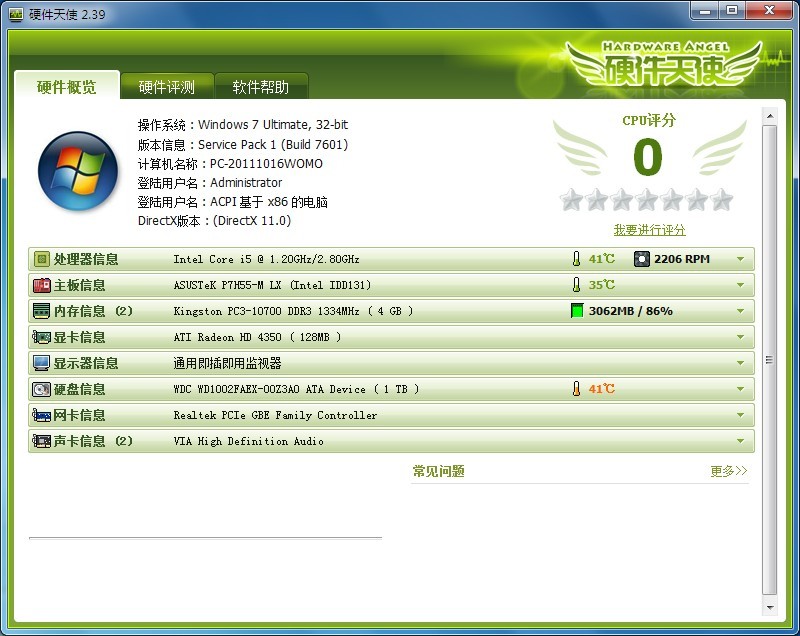
Task: Expand the hard disk info row arrow
Action: click(x=740, y=389)
